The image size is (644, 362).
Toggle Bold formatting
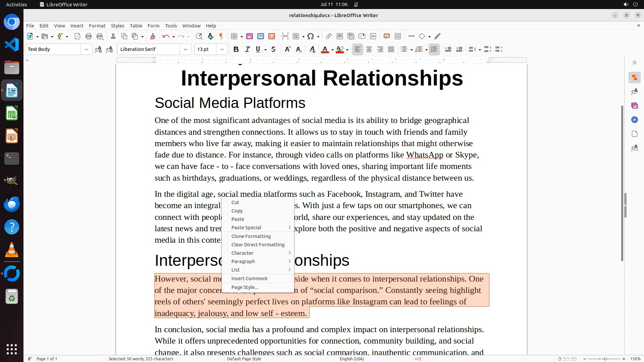click(x=236, y=49)
